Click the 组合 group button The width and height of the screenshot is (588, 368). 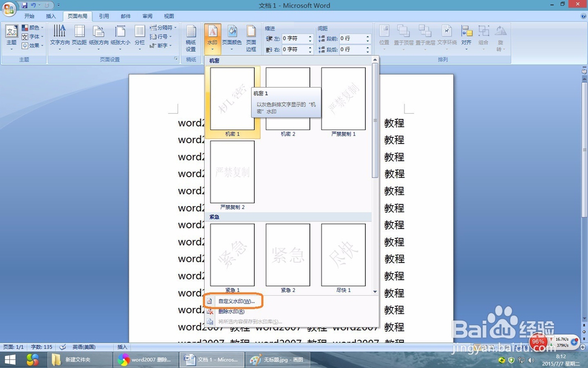click(483, 38)
